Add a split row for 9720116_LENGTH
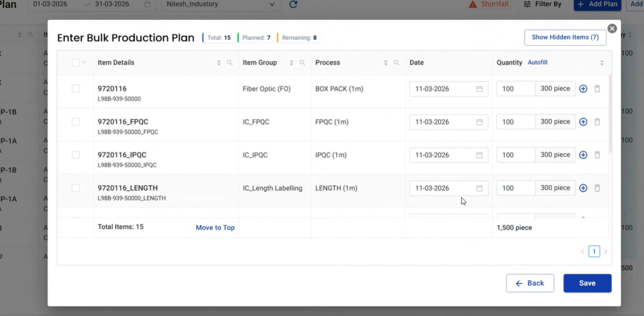 583,188
